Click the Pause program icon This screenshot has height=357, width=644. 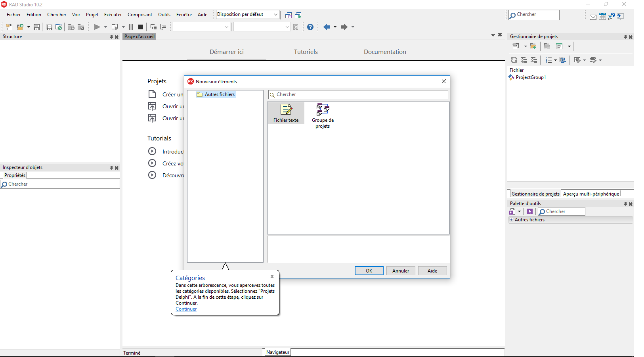point(131,27)
